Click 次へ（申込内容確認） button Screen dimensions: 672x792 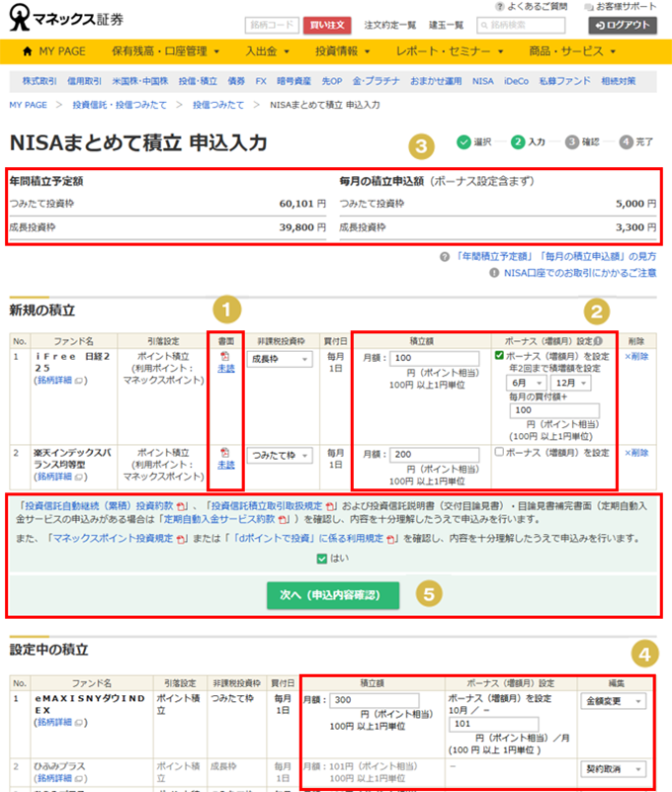[x=333, y=595]
